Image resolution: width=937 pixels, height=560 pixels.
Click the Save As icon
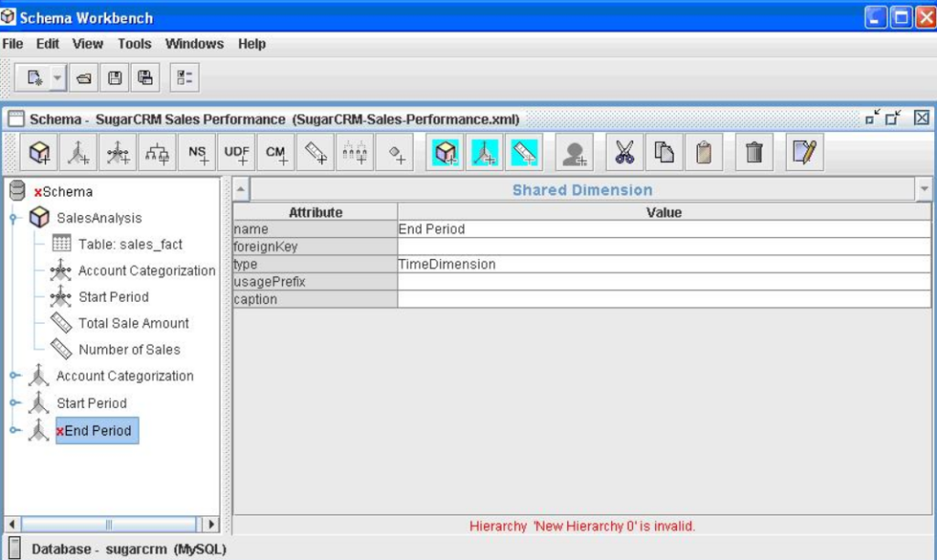(x=145, y=78)
